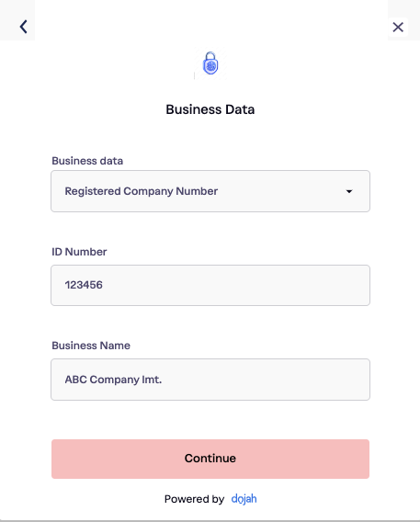The width and height of the screenshot is (420, 522).
Task: Return to previous step via back arrow
Action: tap(23, 27)
